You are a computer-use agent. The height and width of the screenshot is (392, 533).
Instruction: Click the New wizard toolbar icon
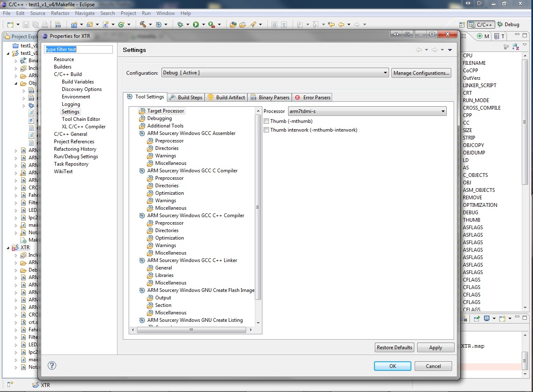click(10, 24)
